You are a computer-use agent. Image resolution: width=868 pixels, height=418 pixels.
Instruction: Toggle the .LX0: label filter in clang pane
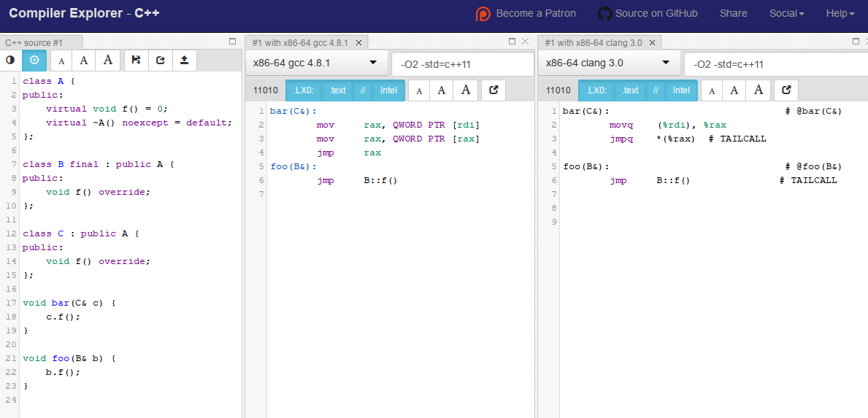[x=596, y=90]
